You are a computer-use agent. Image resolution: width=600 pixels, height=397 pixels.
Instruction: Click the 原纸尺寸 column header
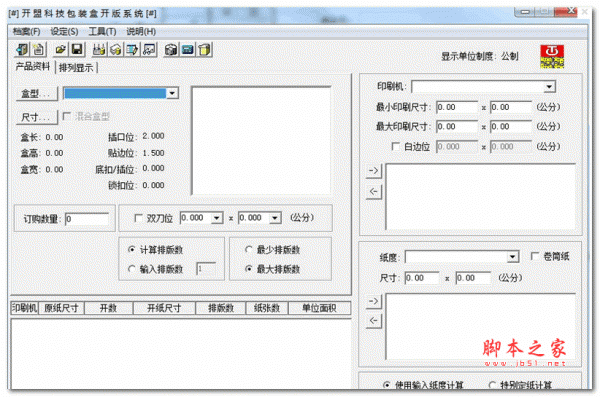(61, 308)
